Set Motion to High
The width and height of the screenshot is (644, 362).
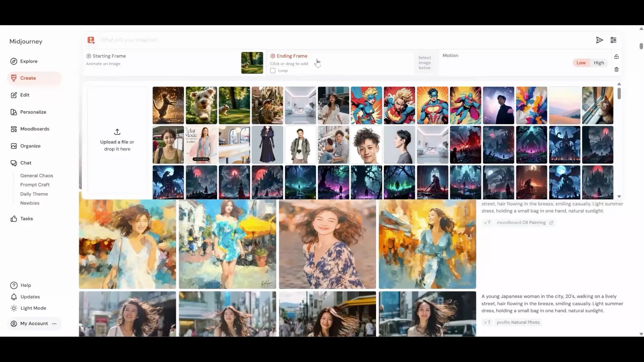click(x=598, y=62)
